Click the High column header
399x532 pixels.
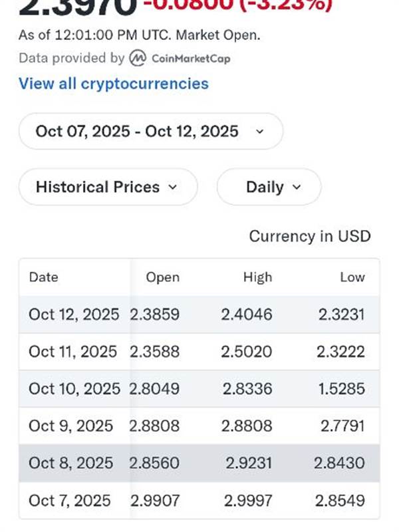257,277
